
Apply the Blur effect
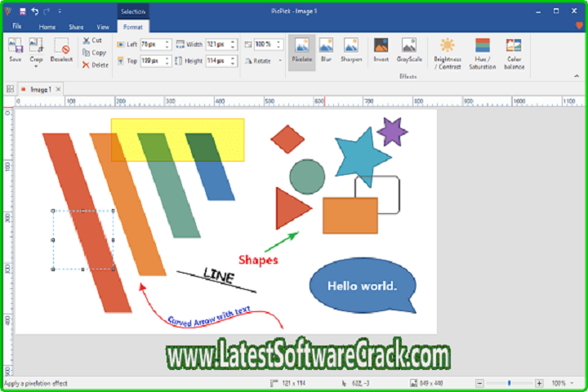(326, 49)
